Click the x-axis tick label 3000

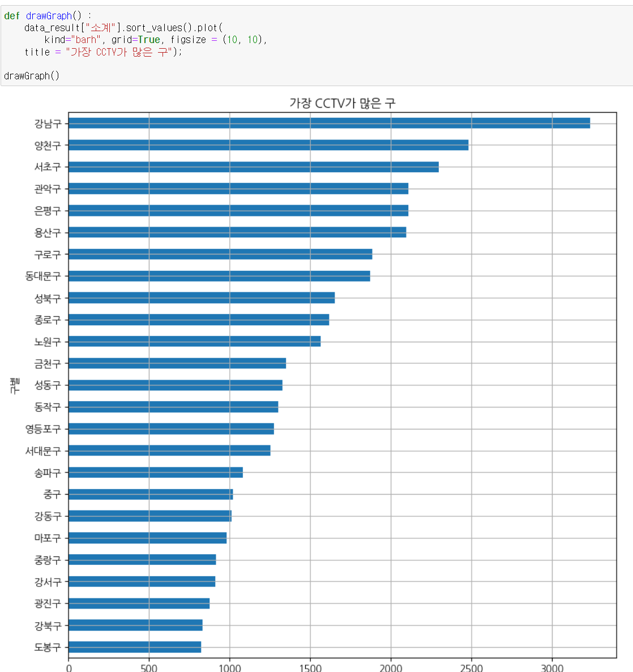[552, 667]
